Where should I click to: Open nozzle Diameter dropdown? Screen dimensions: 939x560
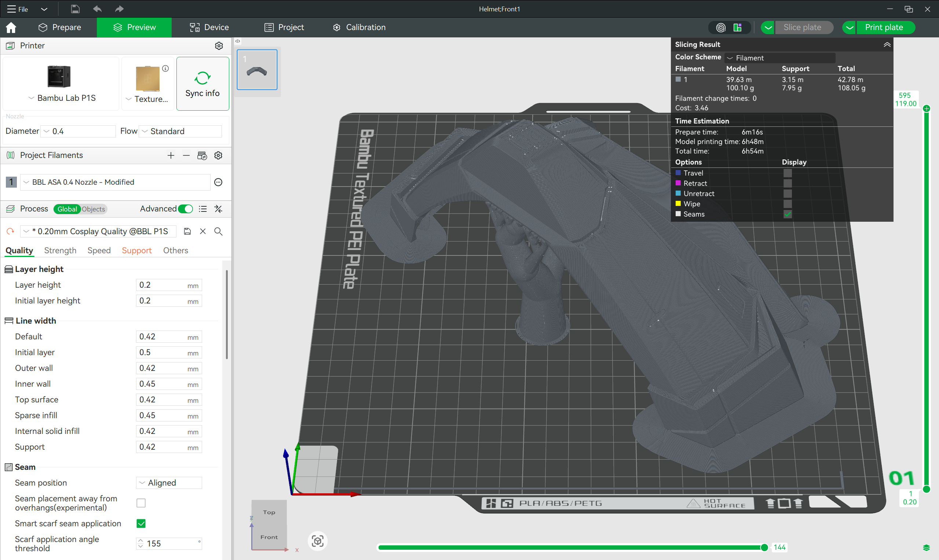[x=78, y=131]
